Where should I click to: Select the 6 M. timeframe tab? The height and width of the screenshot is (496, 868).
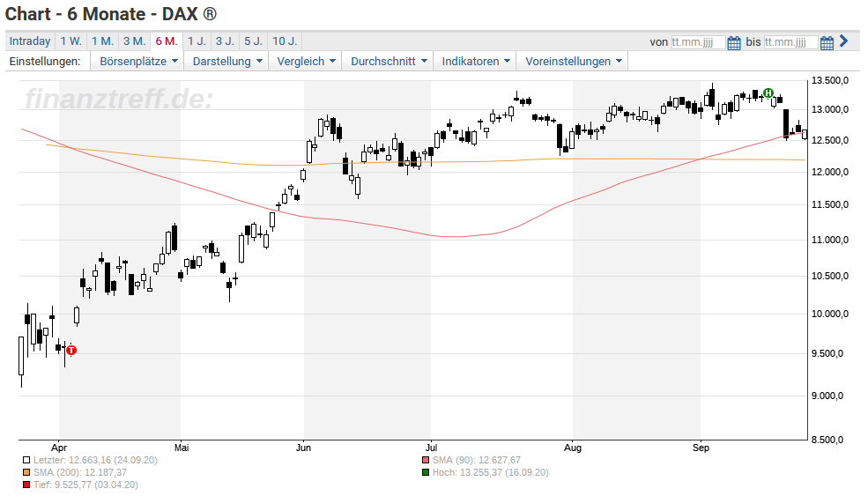pos(166,41)
